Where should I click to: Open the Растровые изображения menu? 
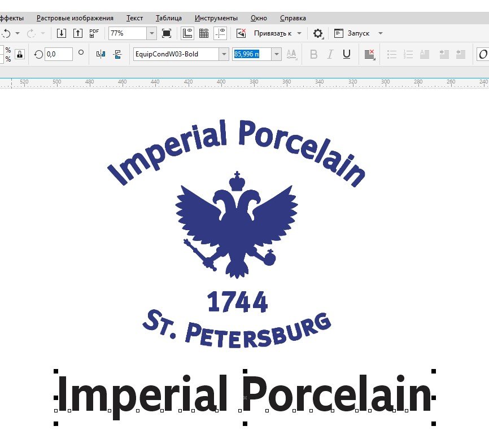click(x=75, y=18)
